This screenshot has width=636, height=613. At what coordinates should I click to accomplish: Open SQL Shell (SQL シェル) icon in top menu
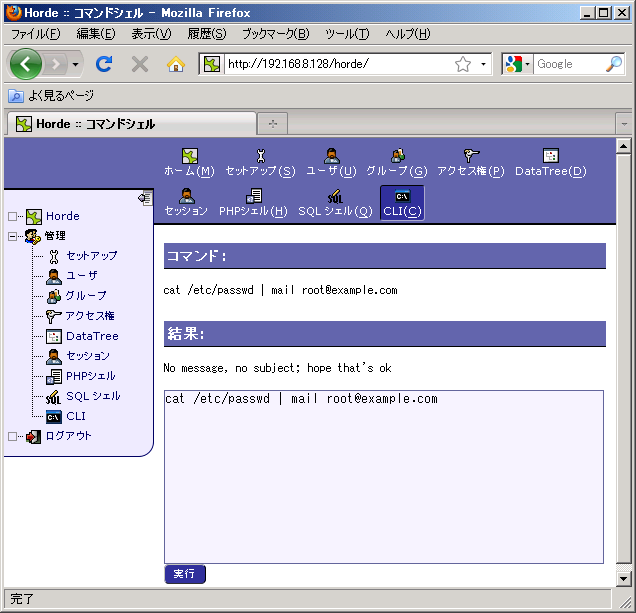point(335,196)
